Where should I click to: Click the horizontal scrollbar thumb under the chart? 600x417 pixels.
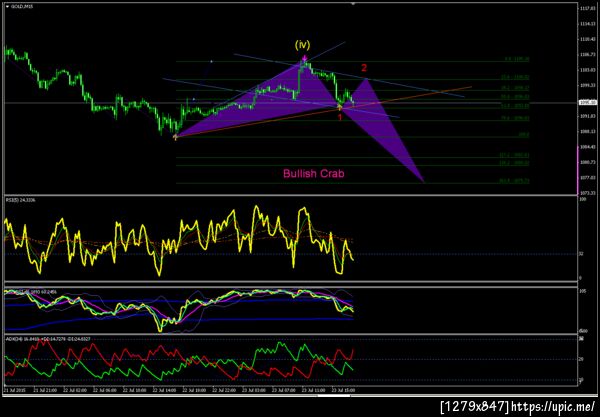click(334, 396)
